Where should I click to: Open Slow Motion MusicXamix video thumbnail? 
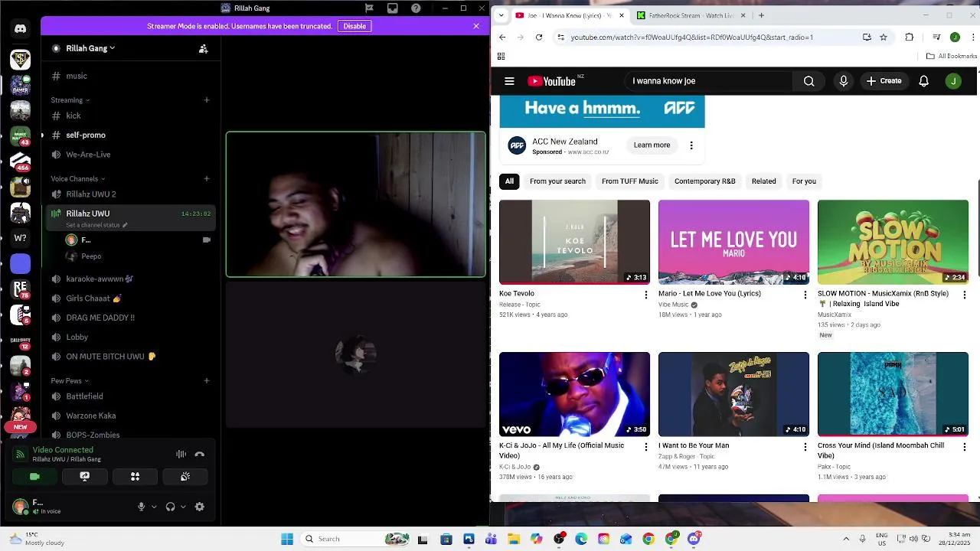point(893,242)
